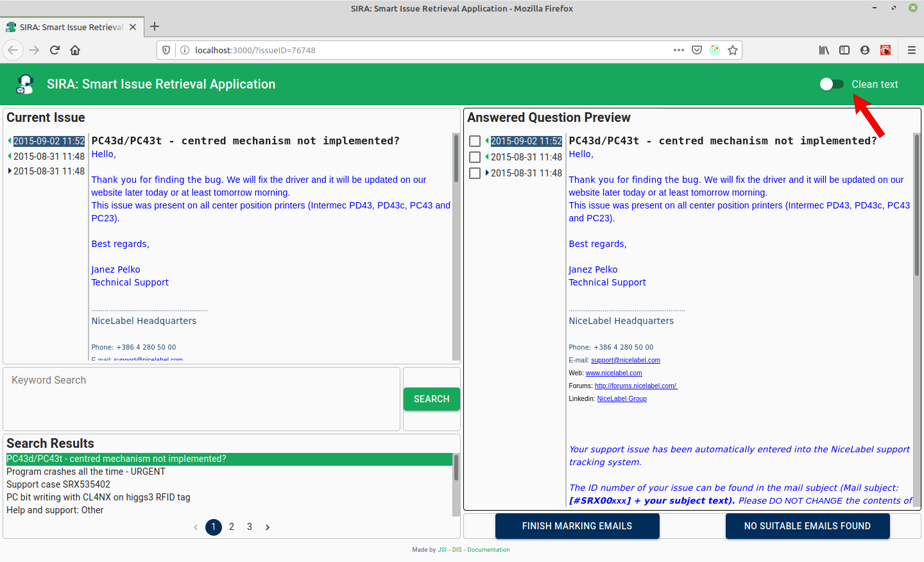Image resolution: width=924 pixels, height=562 pixels.
Task: Reload the page with the refresh icon
Action: [54, 49]
